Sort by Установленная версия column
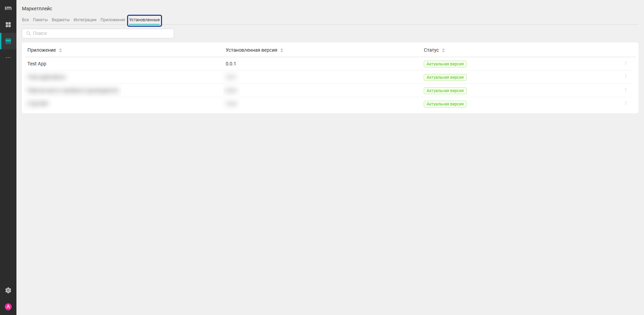Viewport: 644px width, 315px height. 282,50
